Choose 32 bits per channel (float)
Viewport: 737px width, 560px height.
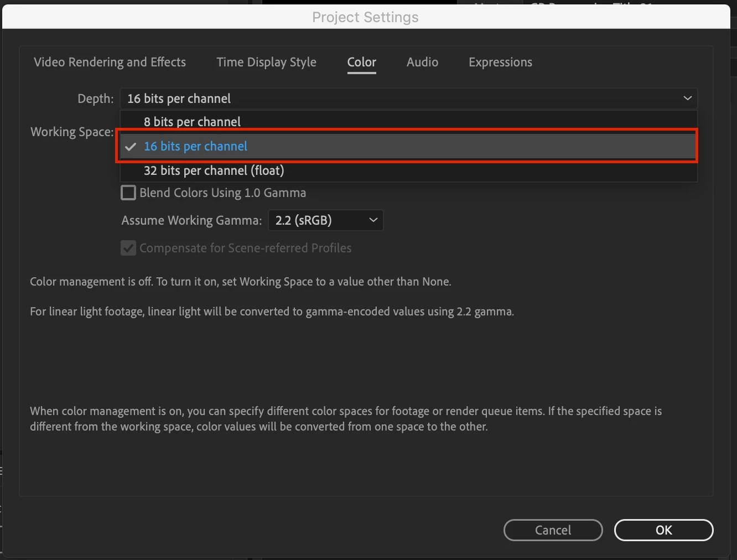click(x=408, y=170)
